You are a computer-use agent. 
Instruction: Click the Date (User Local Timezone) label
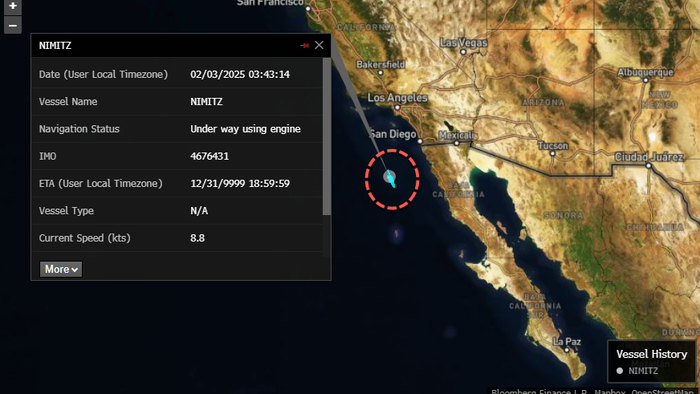[103, 75]
